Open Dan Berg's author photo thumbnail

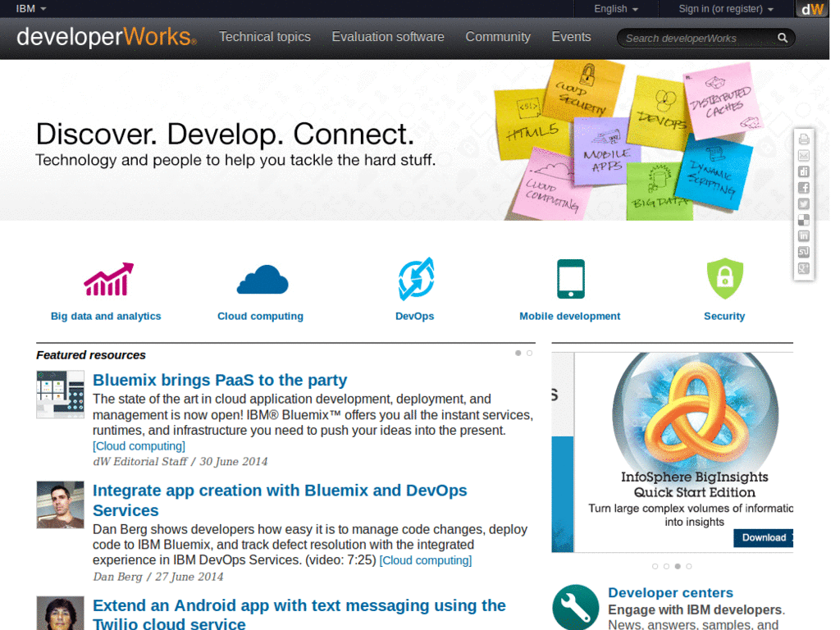60,504
